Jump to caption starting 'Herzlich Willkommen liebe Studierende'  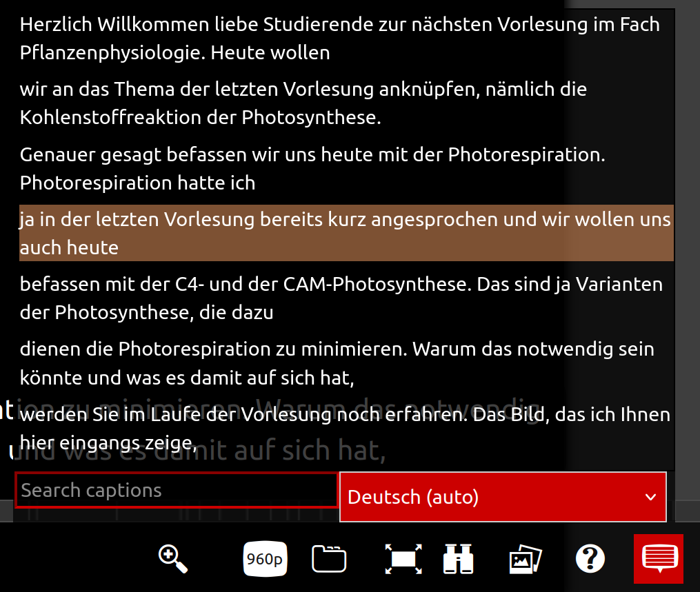point(339,39)
